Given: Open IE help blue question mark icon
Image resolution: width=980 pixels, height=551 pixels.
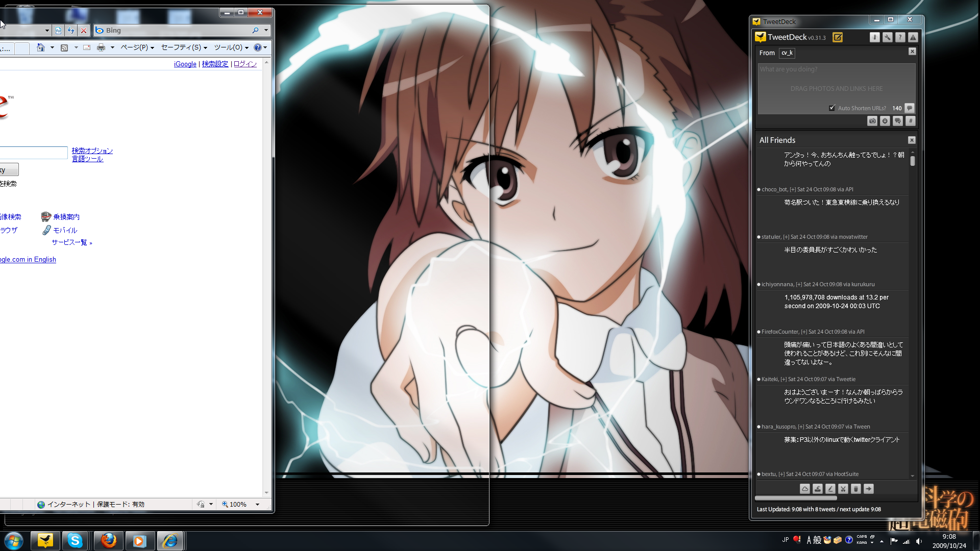Looking at the screenshot, I should 258,47.
